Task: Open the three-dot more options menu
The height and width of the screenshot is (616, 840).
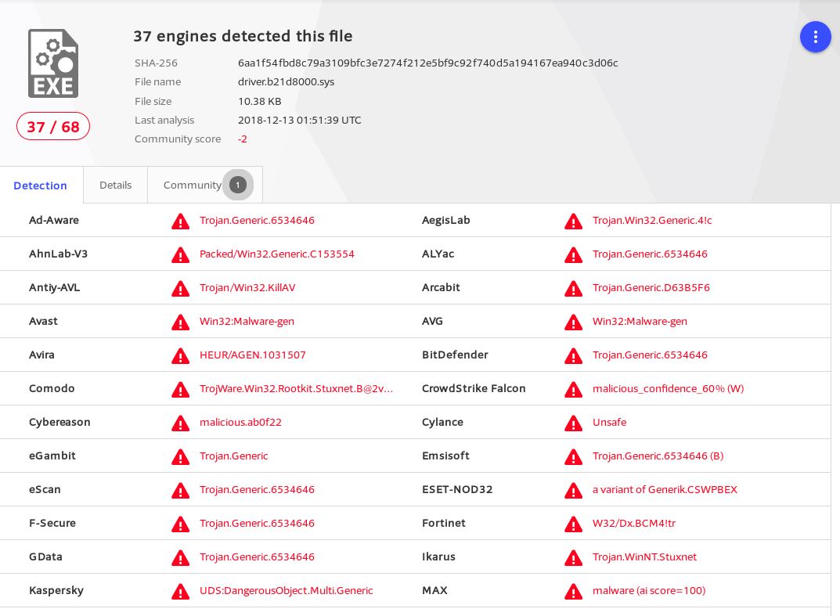Action: 815,37
